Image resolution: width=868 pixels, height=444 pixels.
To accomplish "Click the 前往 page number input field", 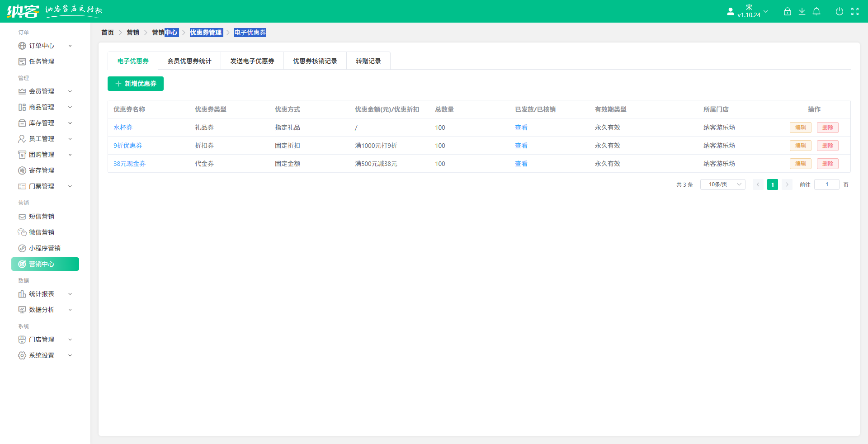I will point(826,184).
